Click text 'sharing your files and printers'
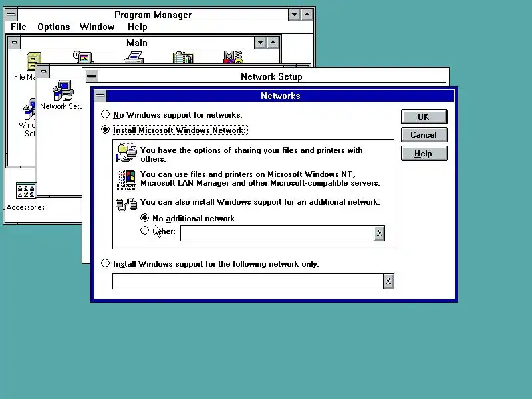This screenshot has height=399, width=532. coord(288,150)
